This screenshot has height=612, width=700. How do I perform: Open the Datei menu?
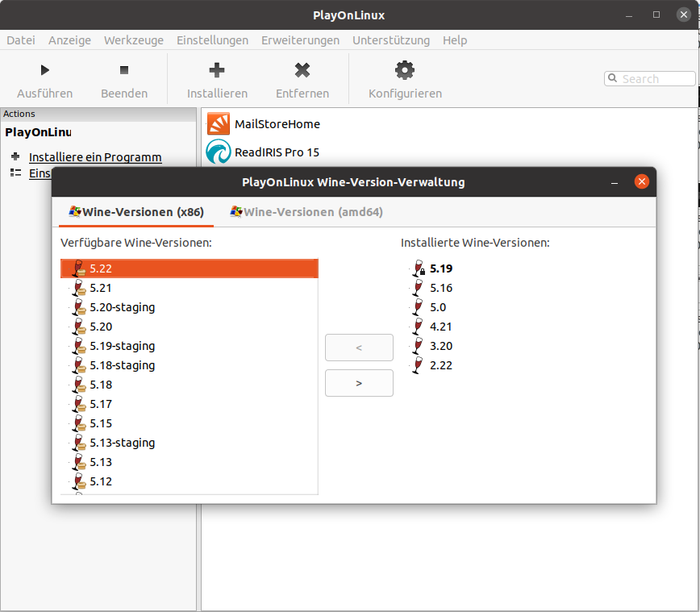click(21, 40)
